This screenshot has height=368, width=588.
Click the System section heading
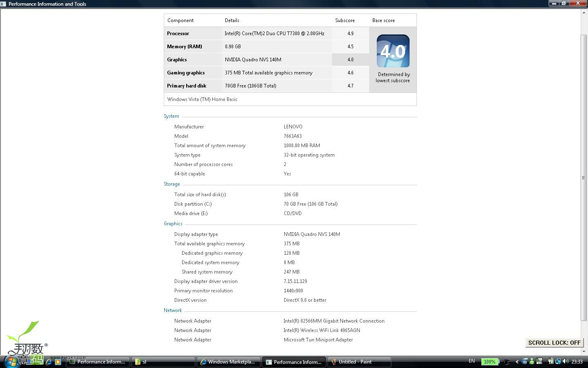click(171, 116)
